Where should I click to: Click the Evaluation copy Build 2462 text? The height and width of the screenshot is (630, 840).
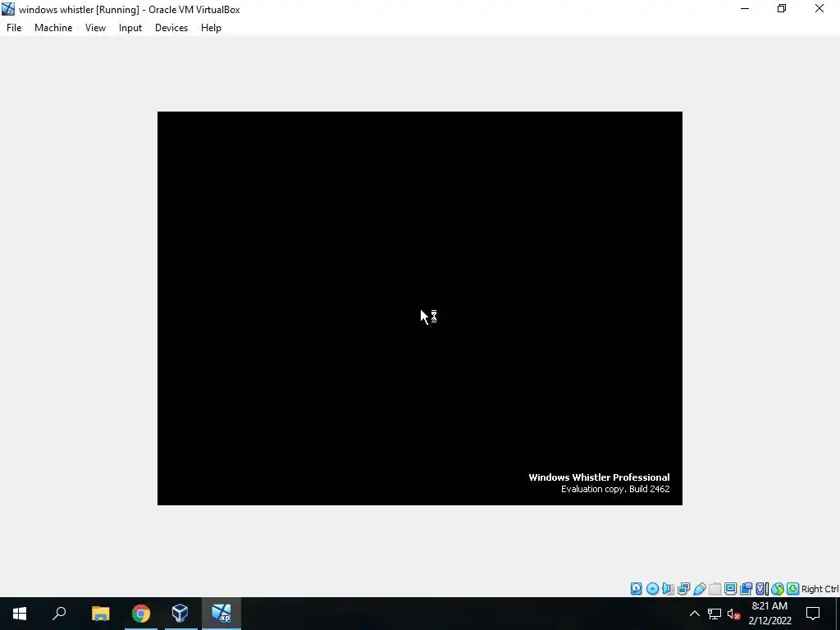coord(615,489)
